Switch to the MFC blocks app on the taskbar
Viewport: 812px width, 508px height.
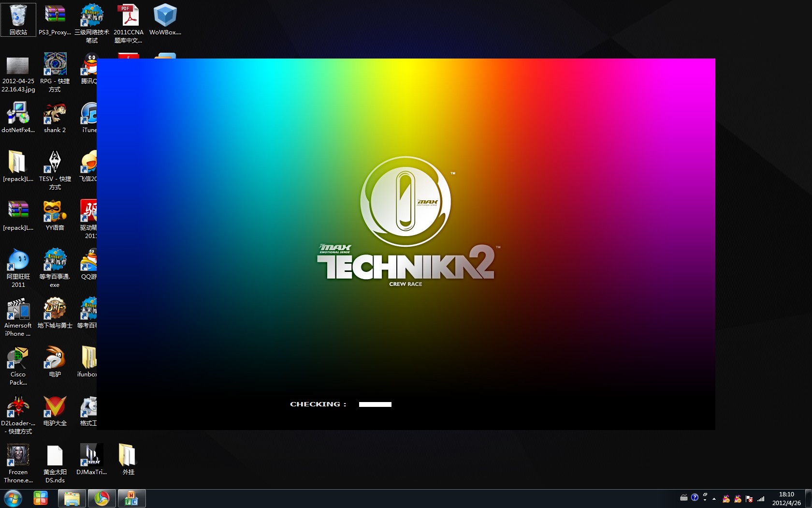131,498
